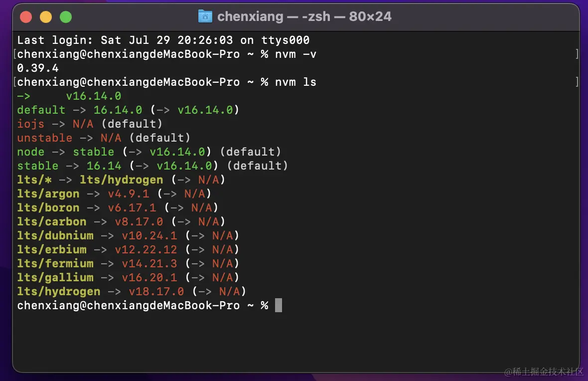Click the 'lts/fermium -> v14.21.3' line

point(128,263)
